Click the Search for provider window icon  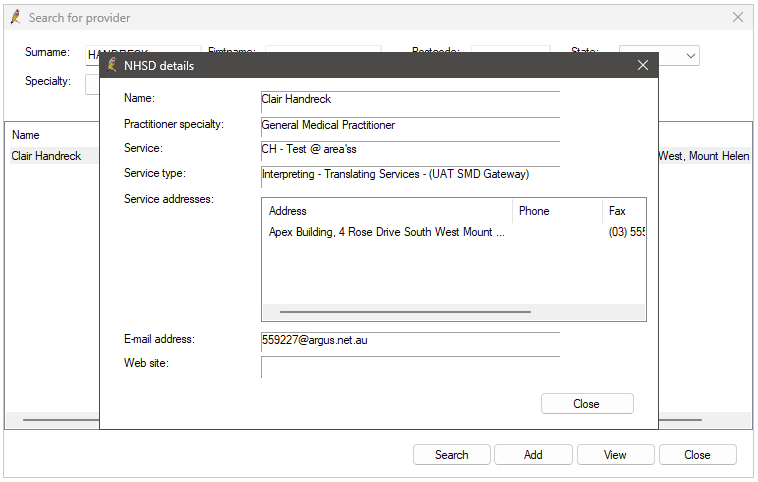click(16, 17)
